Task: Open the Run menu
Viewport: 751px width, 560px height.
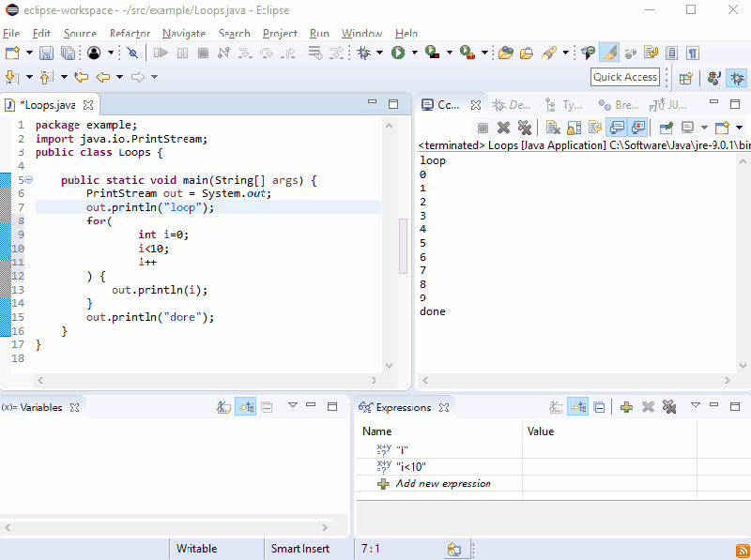Action: click(x=319, y=33)
